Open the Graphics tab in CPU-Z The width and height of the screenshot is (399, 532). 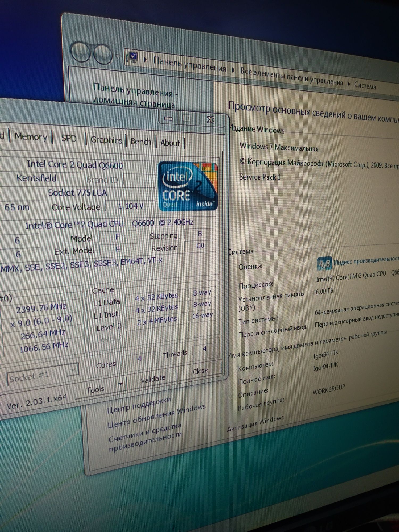coord(106,140)
